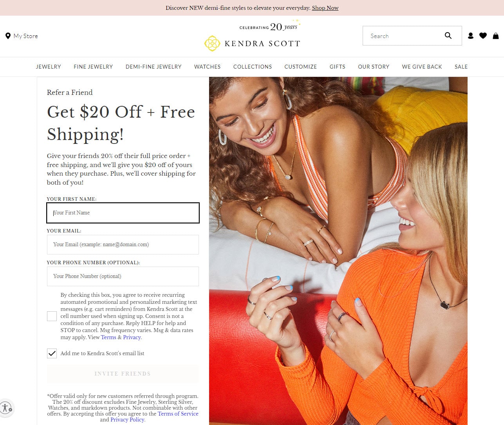Click the Kendra Scott yellow medallion logo
The width and height of the screenshot is (504, 425).
coord(212,43)
